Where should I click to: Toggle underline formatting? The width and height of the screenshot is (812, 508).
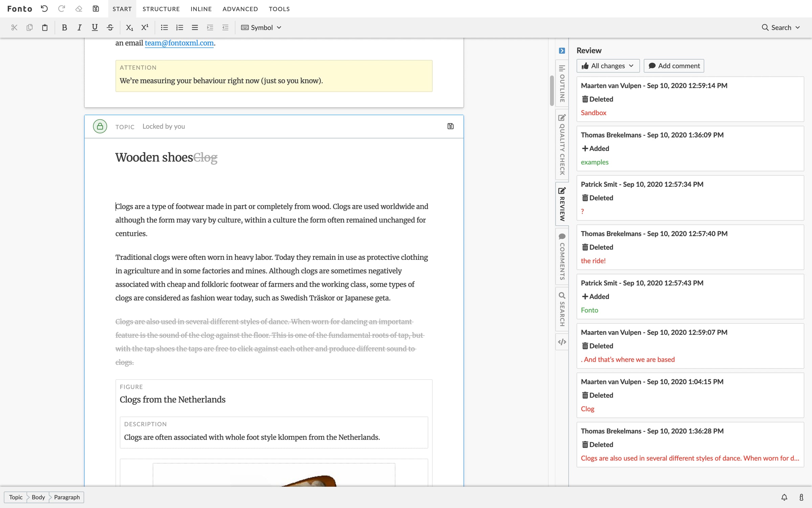[95, 27]
